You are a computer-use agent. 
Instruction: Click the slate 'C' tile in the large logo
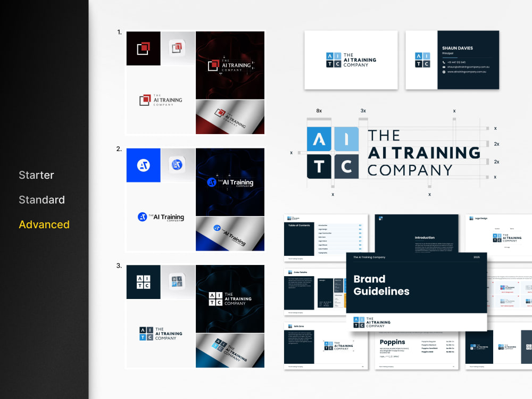346,167
